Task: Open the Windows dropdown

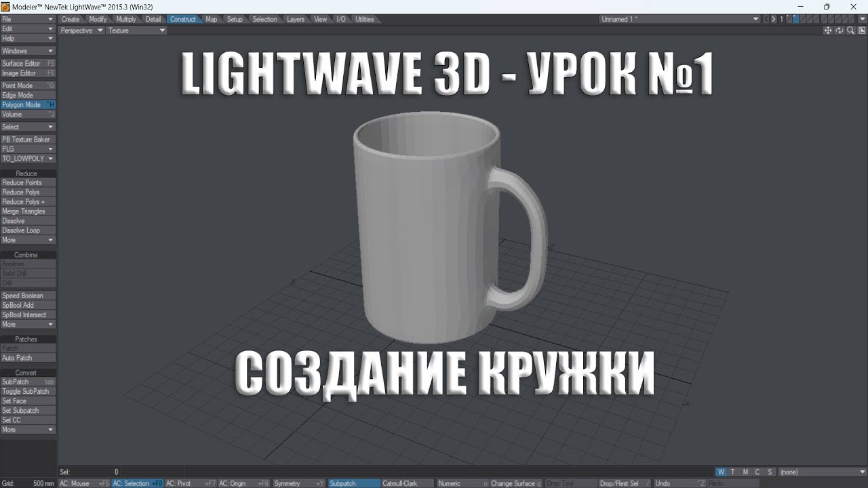Action: coord(28,51)
